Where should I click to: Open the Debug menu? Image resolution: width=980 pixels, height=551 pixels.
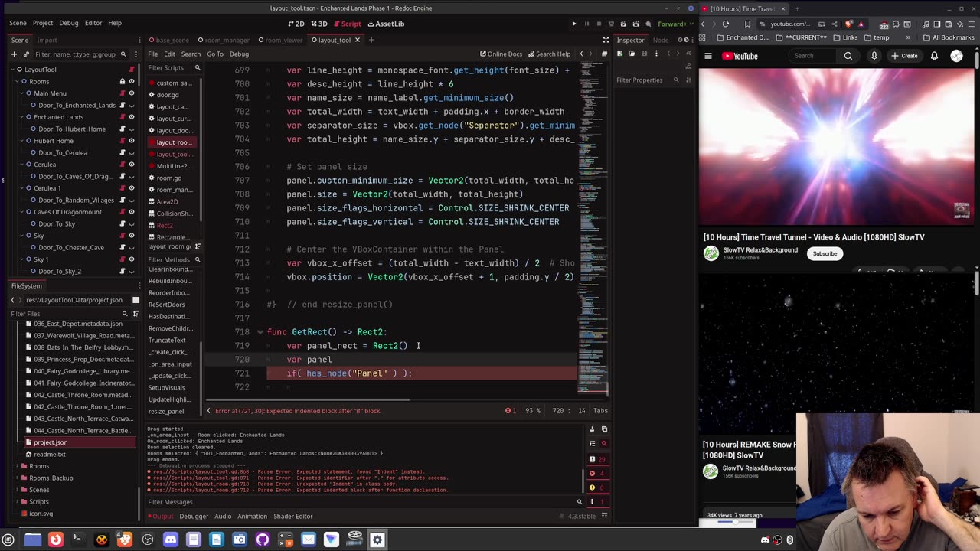pyautogui.click(x=68, y=23)
